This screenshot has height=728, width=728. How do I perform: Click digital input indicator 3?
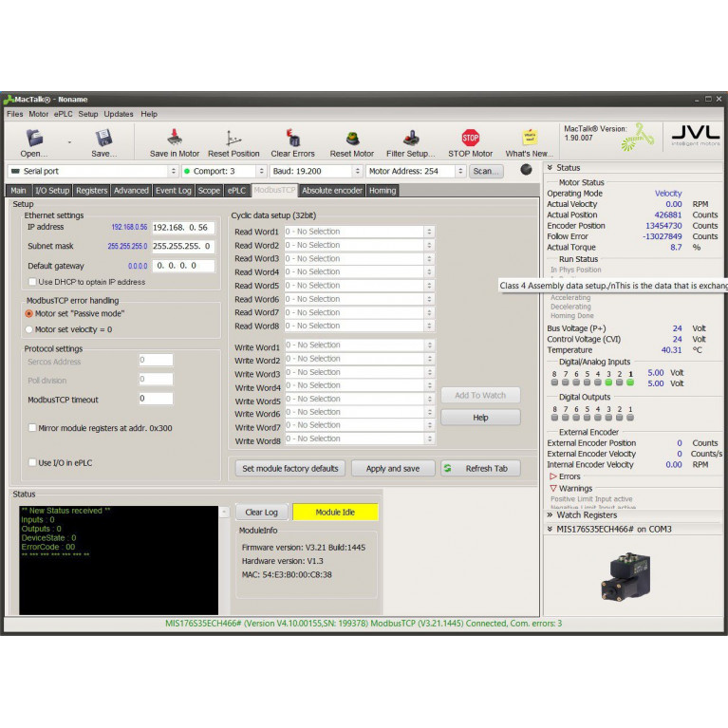click(x=608, y=383)
